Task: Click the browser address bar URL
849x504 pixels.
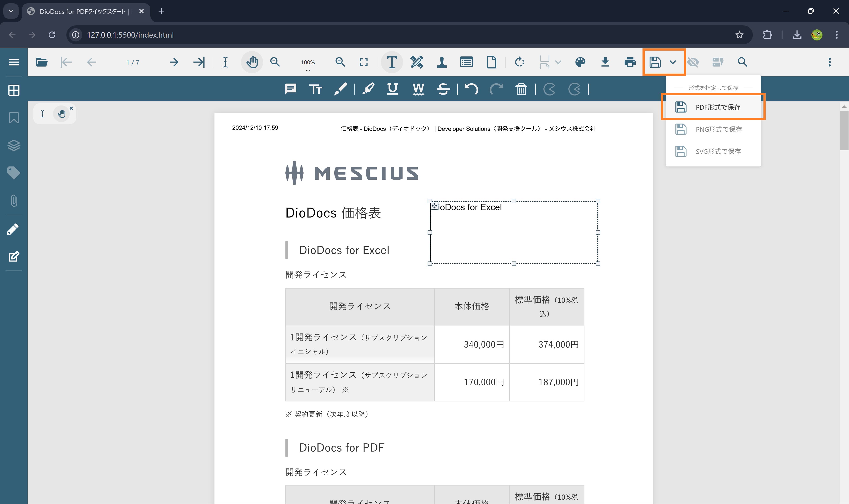Action: click(x=130, y=35)
